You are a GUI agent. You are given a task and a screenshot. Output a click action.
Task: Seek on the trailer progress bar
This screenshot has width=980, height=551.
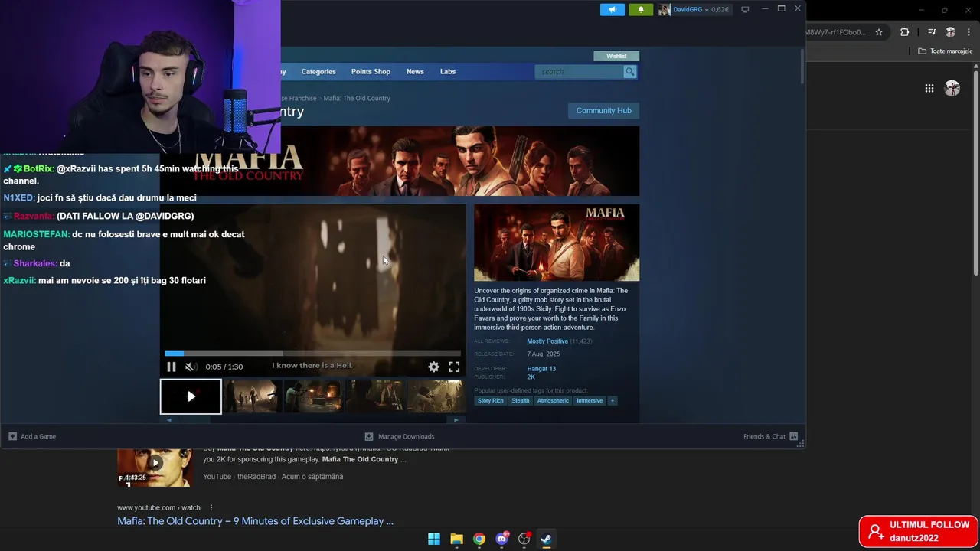[312, 354]
